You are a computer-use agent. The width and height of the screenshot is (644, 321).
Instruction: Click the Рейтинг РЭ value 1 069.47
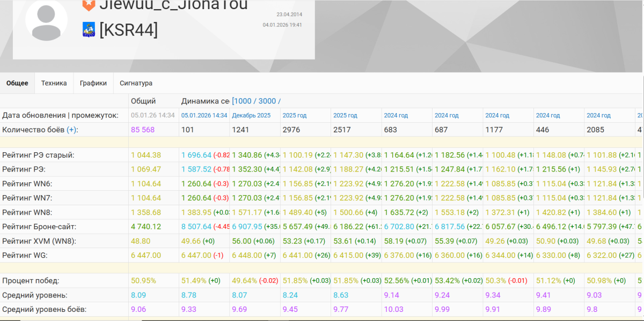pyautogui.click(x=146, y=169)
